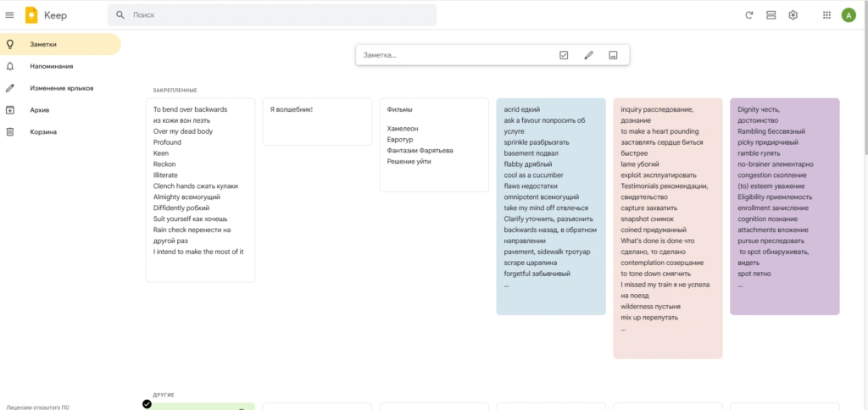Click the 'Решение уйти' line in Фильмы
The image size is (868, 410).
click(x=409, y=162)
